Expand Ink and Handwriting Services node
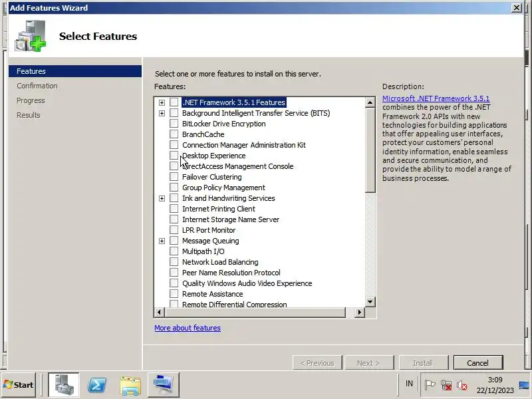 pos(162,198)
